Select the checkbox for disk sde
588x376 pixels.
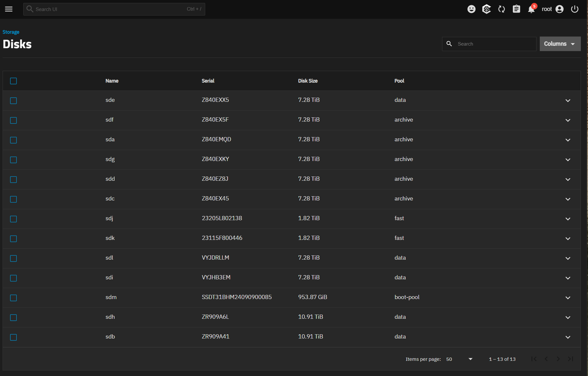pyautogui.click(x=13, y=101)
